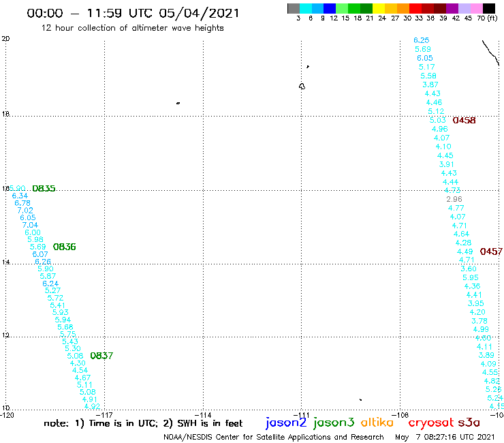The image size is (504, 443).
Task: Click the latitude 20 axis label
Action: tap(5, 39)
